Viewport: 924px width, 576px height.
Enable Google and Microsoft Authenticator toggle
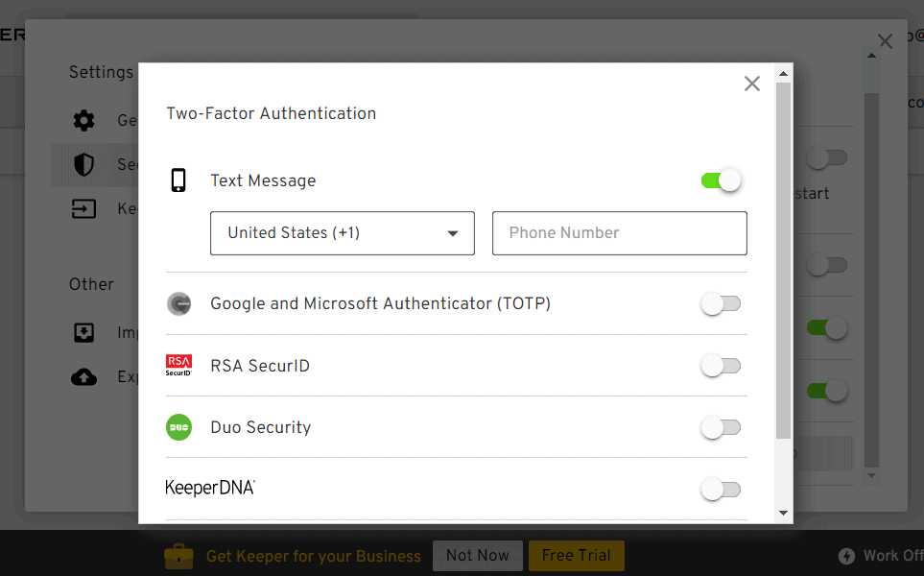pyautogui.click(x=722, y=304)
